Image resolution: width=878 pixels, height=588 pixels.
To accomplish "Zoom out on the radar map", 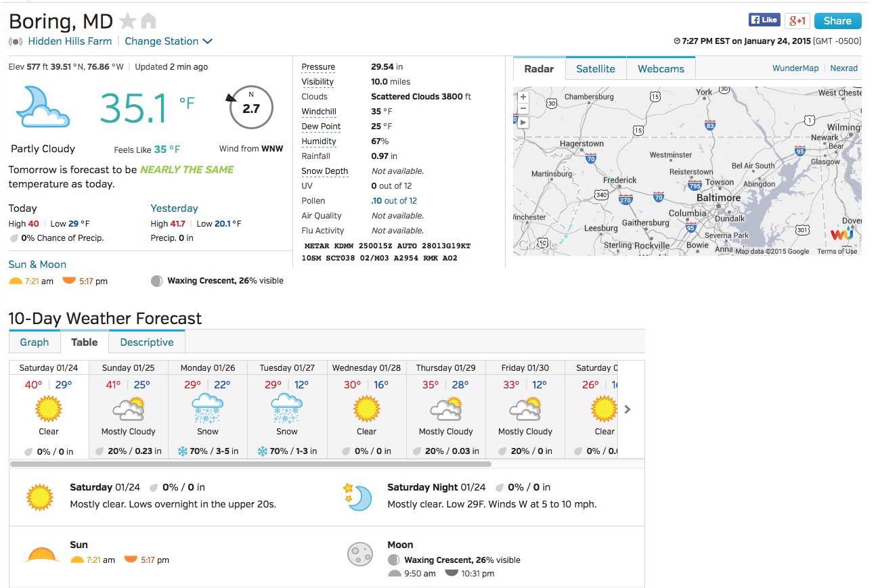I will click(523, 108).
